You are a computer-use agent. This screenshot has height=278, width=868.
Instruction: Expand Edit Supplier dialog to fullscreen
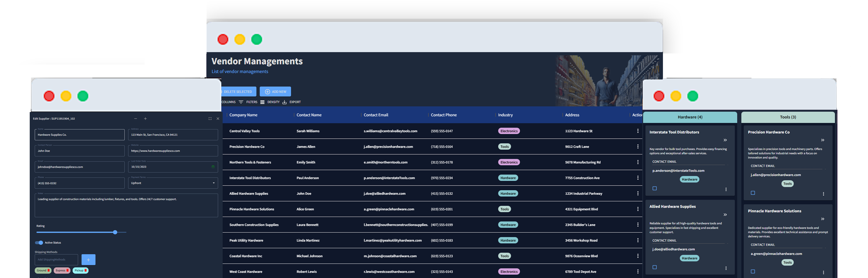pos(210,119)
